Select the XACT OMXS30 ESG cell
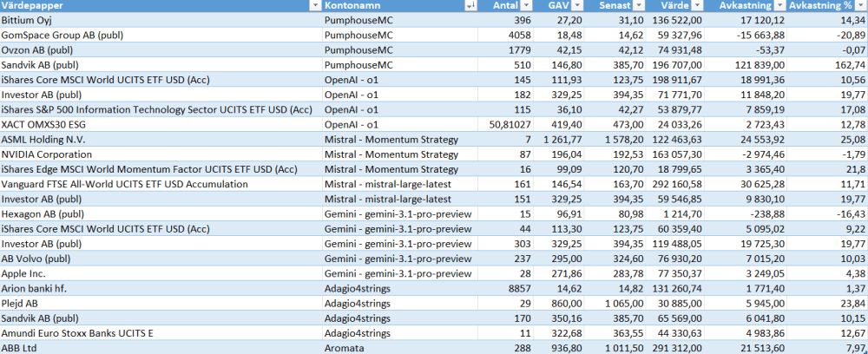 tap(161, 124)
